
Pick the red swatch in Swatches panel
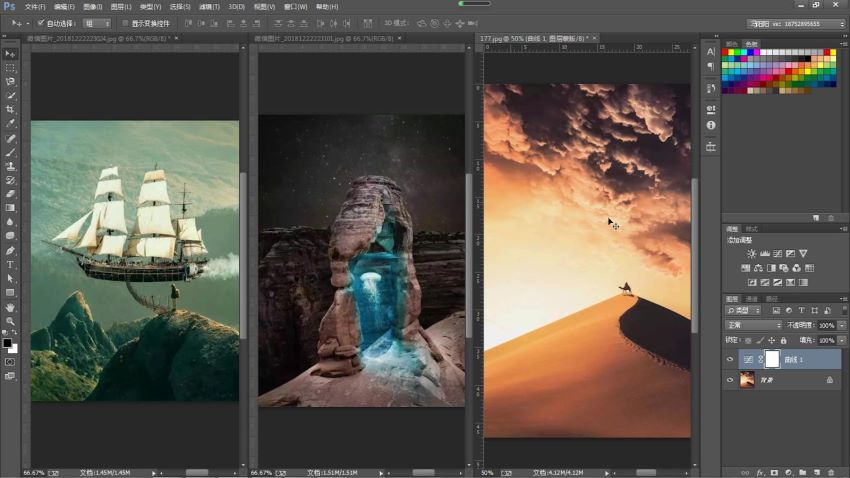coord(725,53)
